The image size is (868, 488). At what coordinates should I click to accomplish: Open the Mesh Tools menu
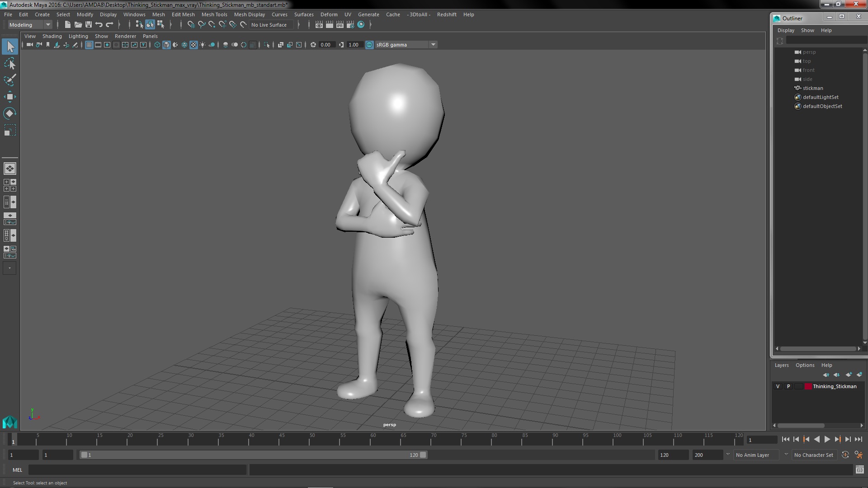[x=214, y=14]
